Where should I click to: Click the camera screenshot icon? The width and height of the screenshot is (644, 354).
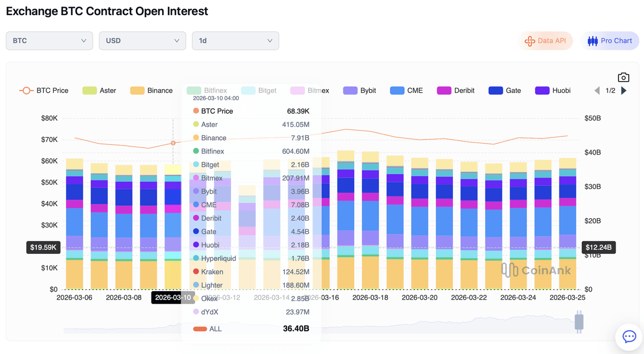click(x=623, y=77)
